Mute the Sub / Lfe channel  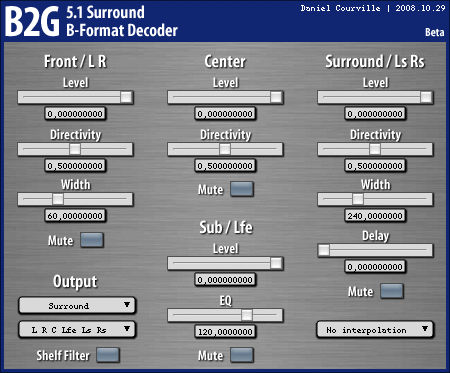[242, 355]
